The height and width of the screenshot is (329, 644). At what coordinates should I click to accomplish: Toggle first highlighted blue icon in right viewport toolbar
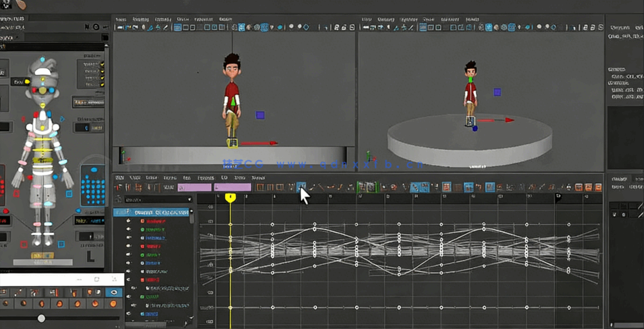(423, 28)
